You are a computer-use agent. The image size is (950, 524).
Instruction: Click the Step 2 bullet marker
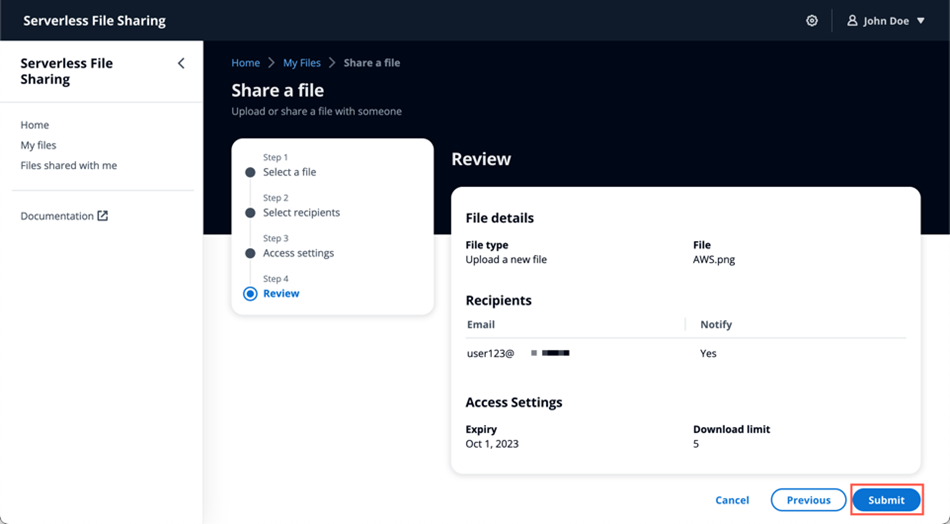[250, 213]
